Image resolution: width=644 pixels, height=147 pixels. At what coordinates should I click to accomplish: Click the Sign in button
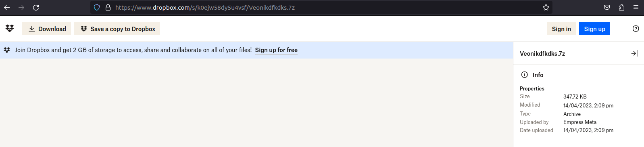coord(561,29)
